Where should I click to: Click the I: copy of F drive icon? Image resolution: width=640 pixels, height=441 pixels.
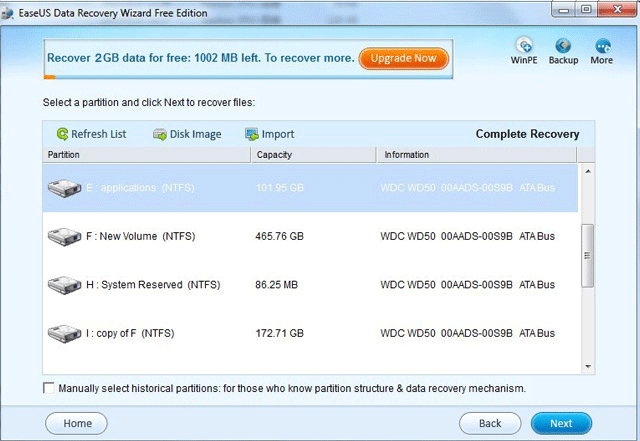pos(64,333)
